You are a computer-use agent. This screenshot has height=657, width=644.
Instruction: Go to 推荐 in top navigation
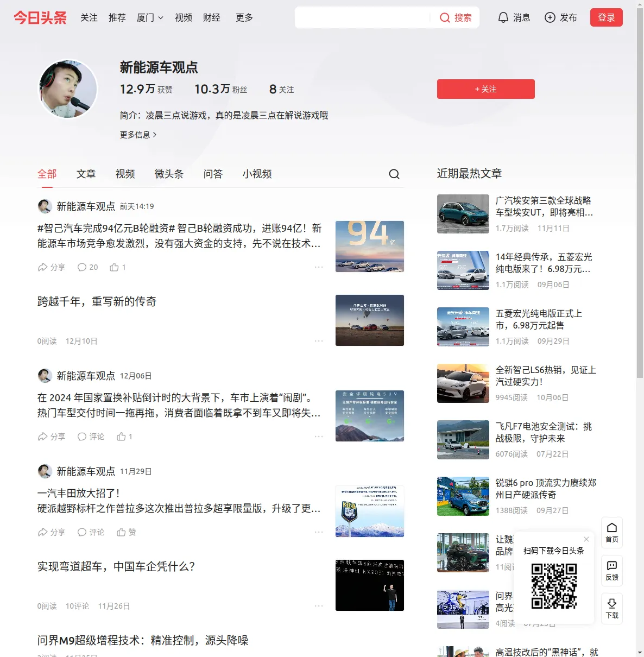(x=117, y=17)
